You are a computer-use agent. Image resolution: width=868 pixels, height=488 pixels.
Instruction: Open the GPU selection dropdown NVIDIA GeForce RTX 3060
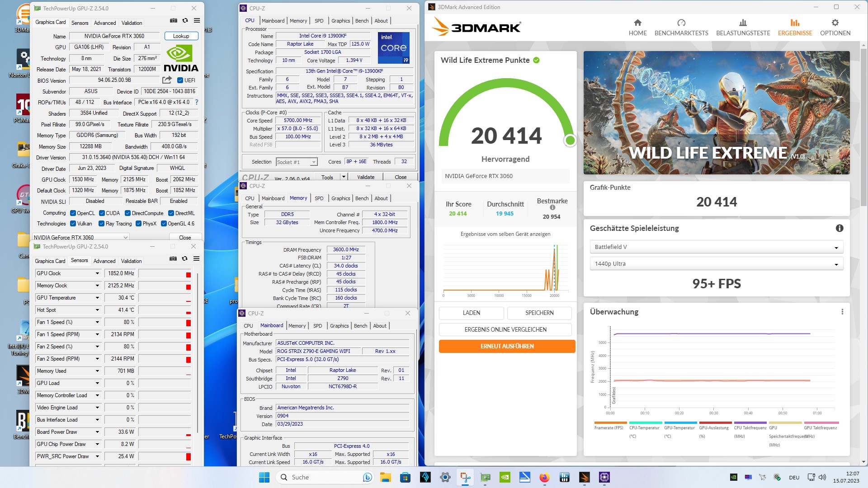pyautogui.click(x=81, y=237)
